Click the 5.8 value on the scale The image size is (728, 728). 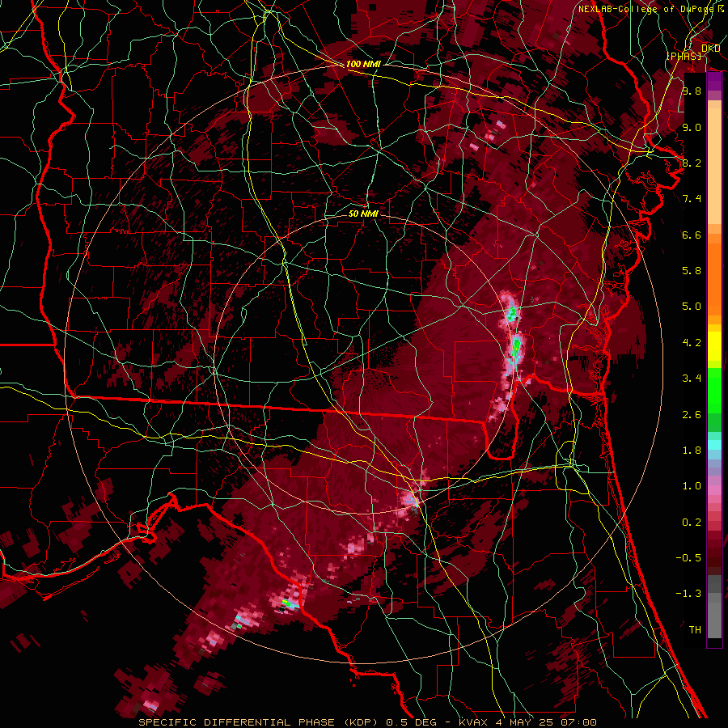click(692, 271)
